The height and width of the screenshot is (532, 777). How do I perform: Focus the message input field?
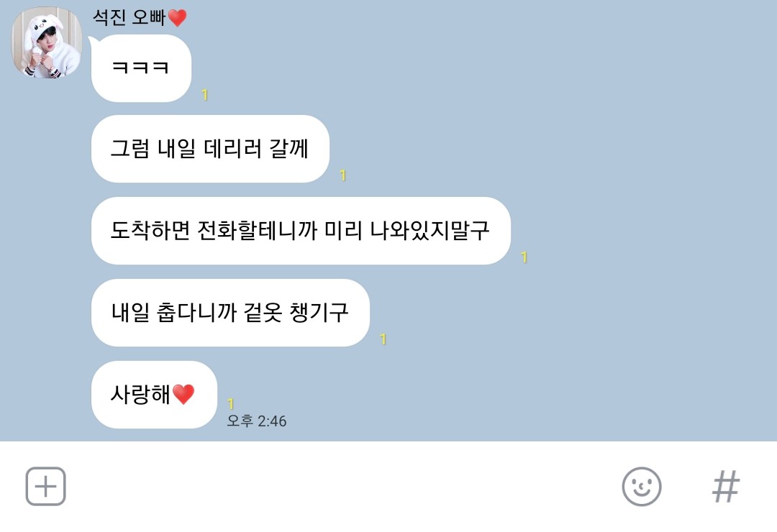pos(342,487)
